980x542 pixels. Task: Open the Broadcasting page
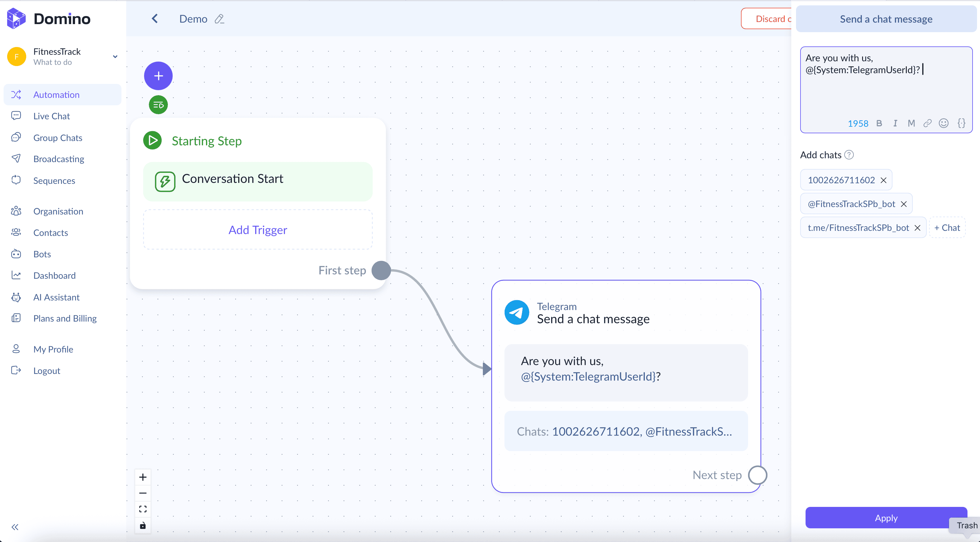pyautogui.click(x=59, y=159)
